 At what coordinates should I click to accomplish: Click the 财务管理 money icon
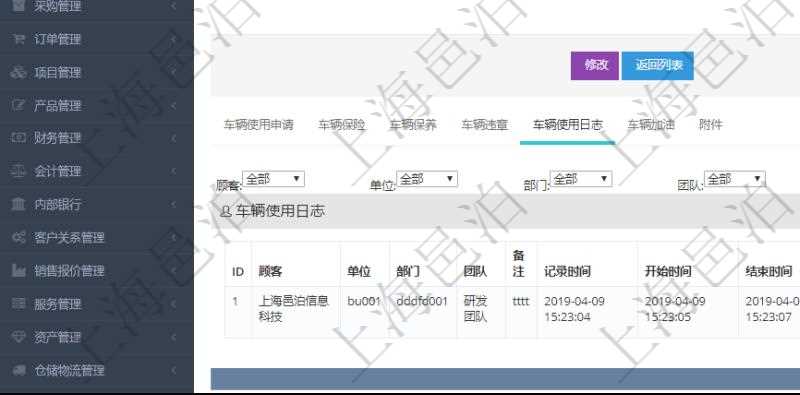coord(19,138)
